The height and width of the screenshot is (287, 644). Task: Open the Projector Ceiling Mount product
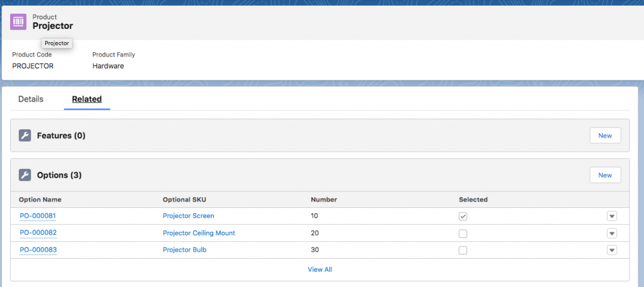(199, 233)
